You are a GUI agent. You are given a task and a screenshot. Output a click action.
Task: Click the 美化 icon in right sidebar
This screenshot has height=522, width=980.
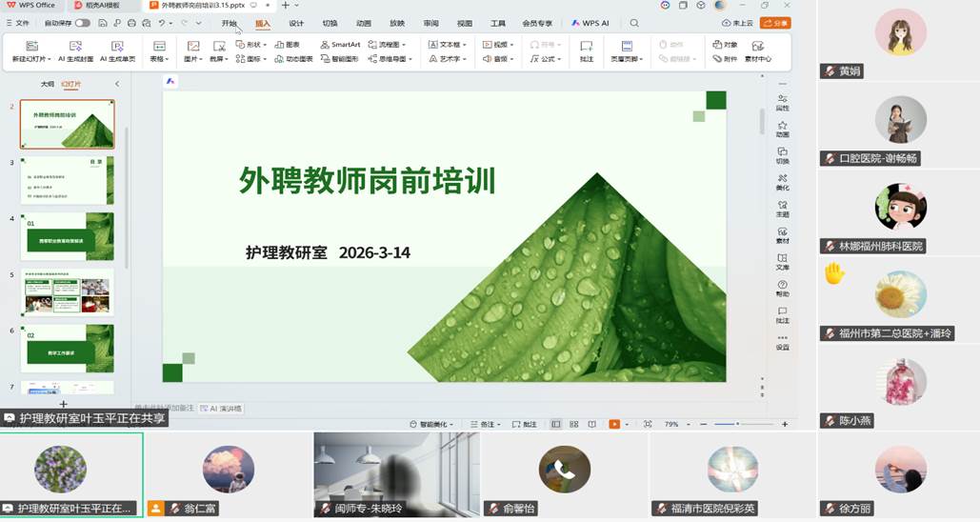pyautogui.click(x=782, y=181)
